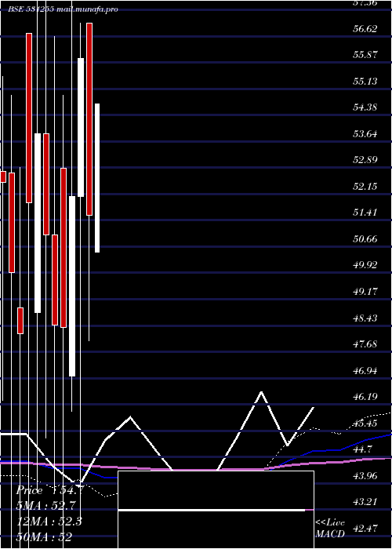The image size is (392, 549).
Task: Click the 54.38 price level label
Action: pyautogui.click(x=365, y=107)
